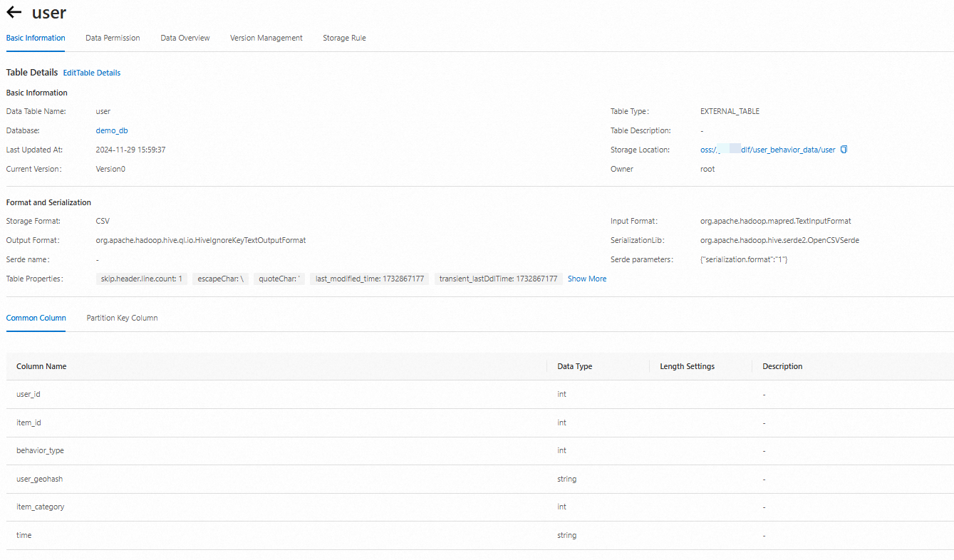The width and height of the screenshot is (954, 560).
Task: Click the int data type for user_id
Action: [562, 394]
